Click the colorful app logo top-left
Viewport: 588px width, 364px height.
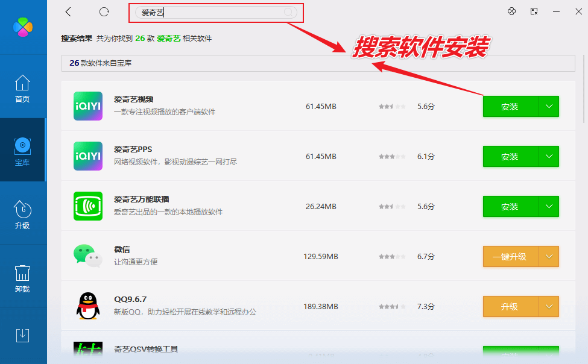[x=24, y=28]
